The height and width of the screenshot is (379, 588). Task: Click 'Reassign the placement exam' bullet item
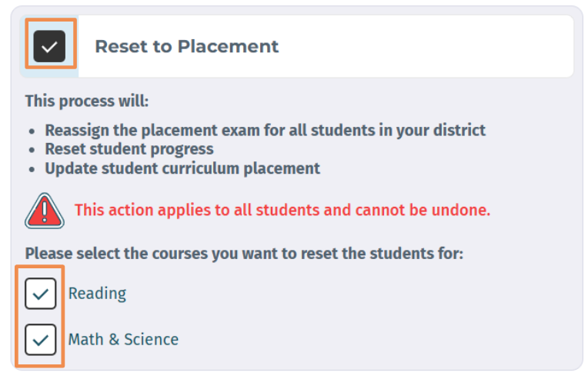click(265, 131)
